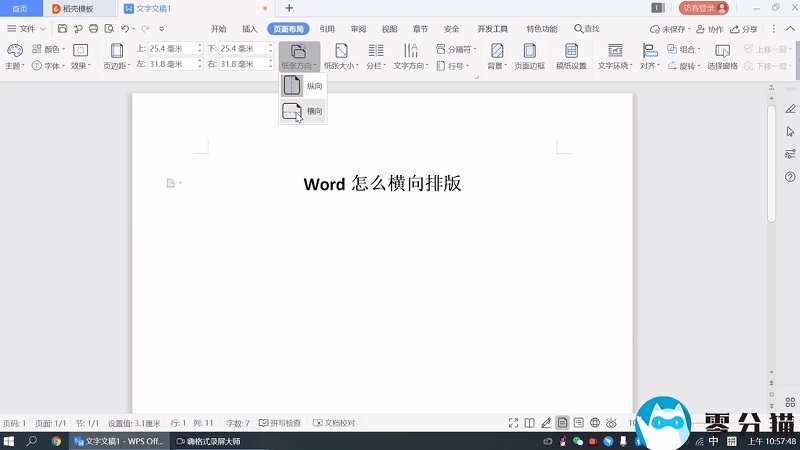Click the save icon in quick toolbar

(x=62, y=29)
